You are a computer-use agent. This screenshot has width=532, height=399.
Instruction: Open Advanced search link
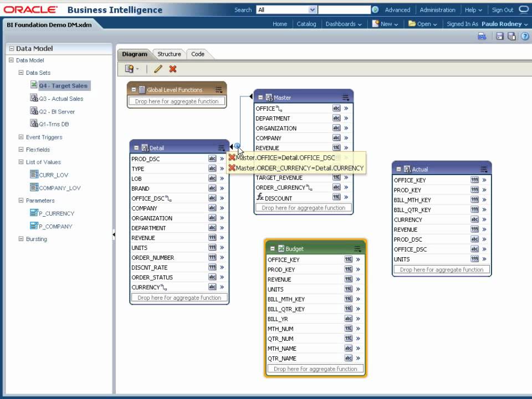coord(397,10)
